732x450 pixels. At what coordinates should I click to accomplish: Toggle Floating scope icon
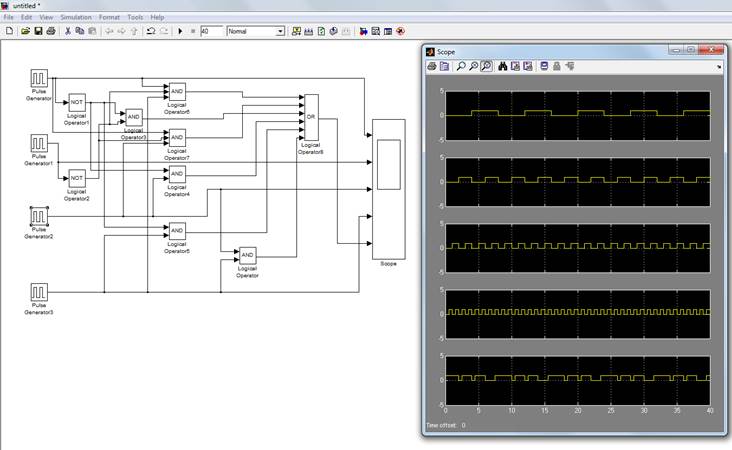[544, 66]
